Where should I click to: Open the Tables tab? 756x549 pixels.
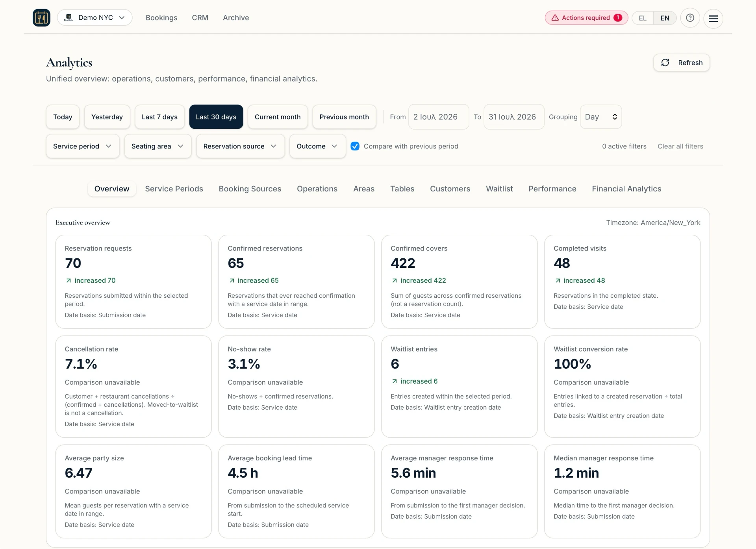(402, 189)
